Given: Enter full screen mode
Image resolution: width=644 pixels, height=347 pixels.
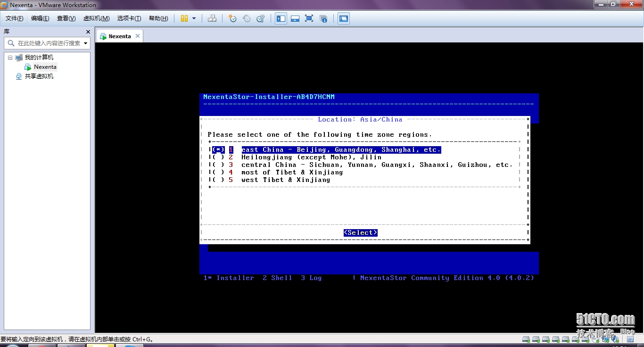Looking at the screenshot, I should [x=309, y=18].
